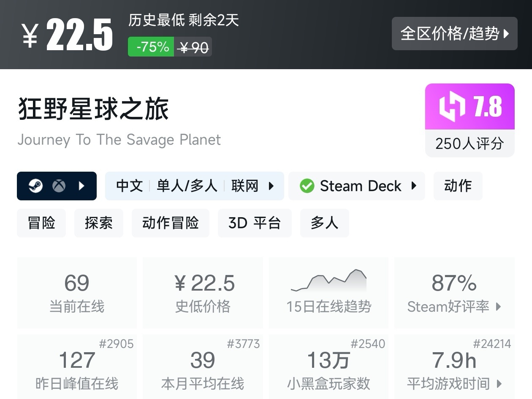Click the Steam platform icon
This screenshot has width=532, height=399.
[36, 186]
